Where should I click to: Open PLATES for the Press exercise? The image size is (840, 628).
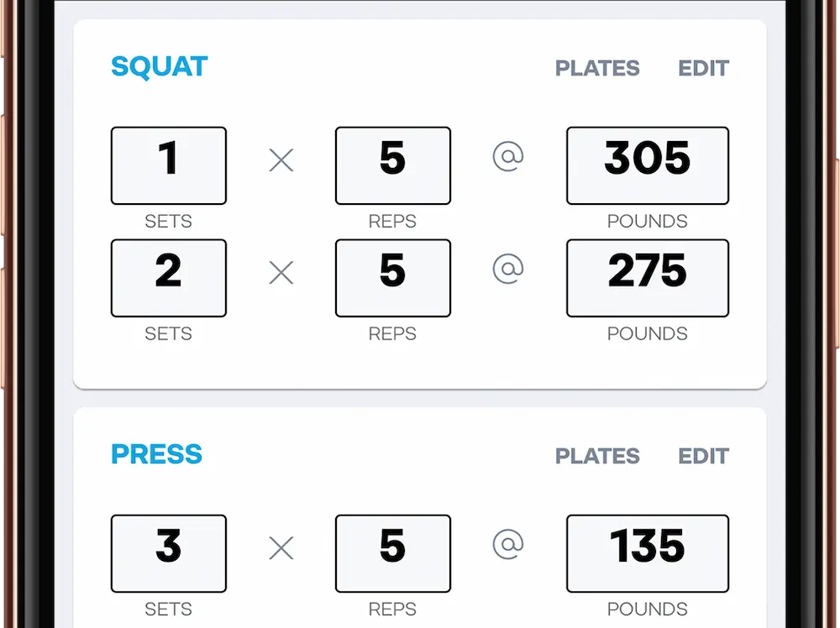[597, 456]
